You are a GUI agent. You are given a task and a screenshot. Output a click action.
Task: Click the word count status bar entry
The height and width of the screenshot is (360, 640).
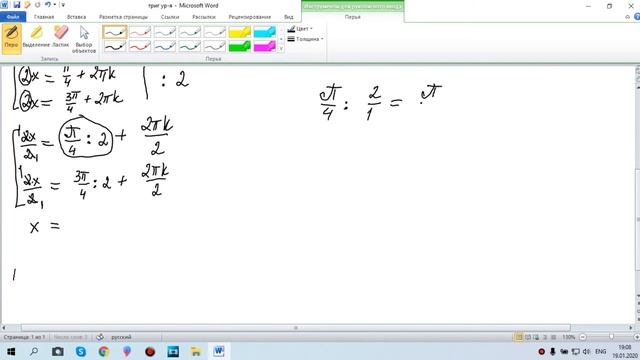71,337
